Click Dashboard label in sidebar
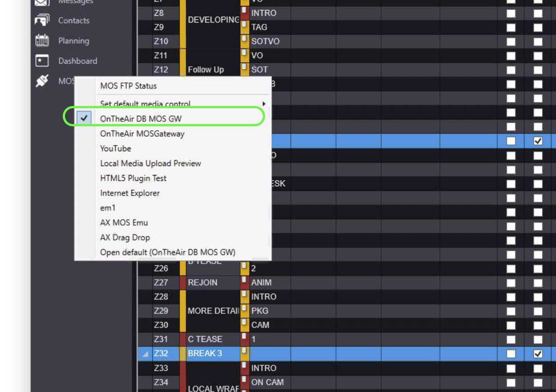Viewport: 556px width, 392px height. pos(78,61)
